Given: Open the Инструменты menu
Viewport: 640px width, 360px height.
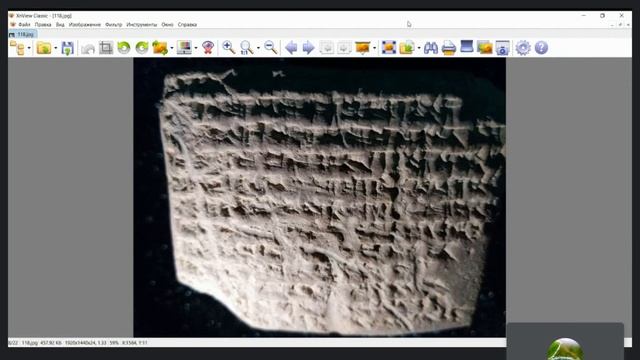Looking at the screenshot, I should pyautogui.click(x=142, y=25).
